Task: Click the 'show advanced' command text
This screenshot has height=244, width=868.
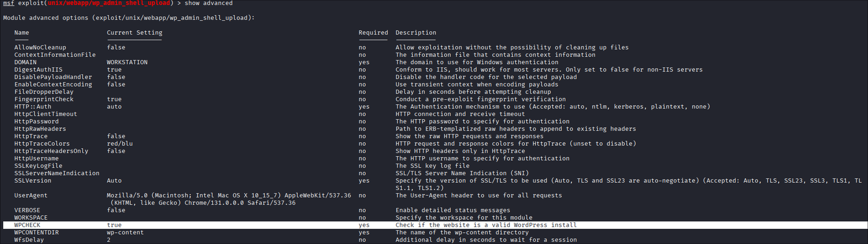Action: (208, 3)
